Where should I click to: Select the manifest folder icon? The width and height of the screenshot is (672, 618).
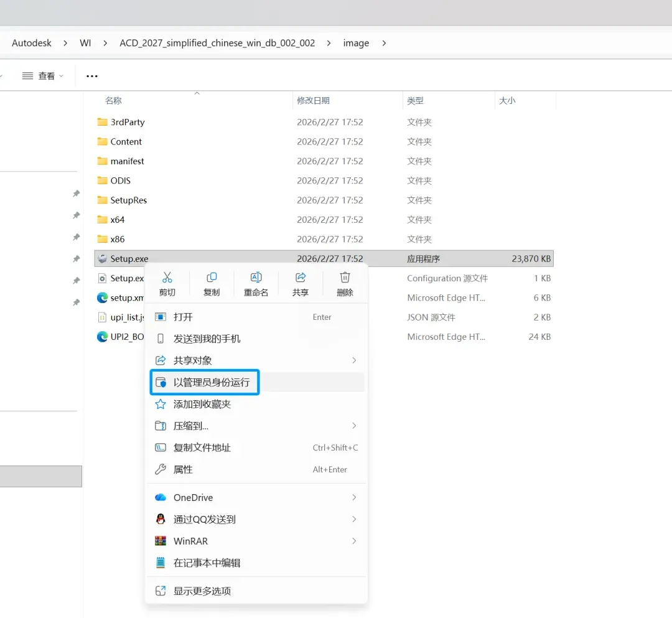point(102,161)
